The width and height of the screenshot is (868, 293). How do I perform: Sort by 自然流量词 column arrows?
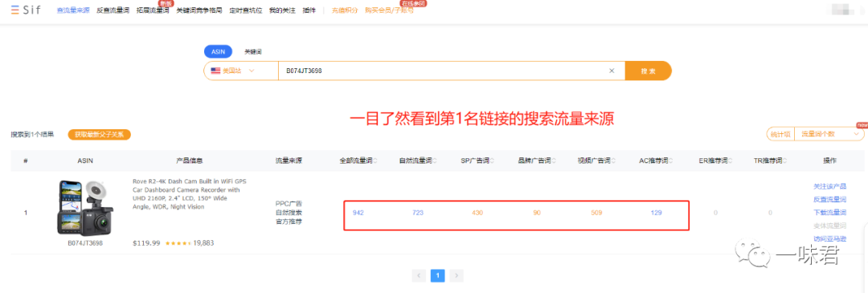point(435,161)
